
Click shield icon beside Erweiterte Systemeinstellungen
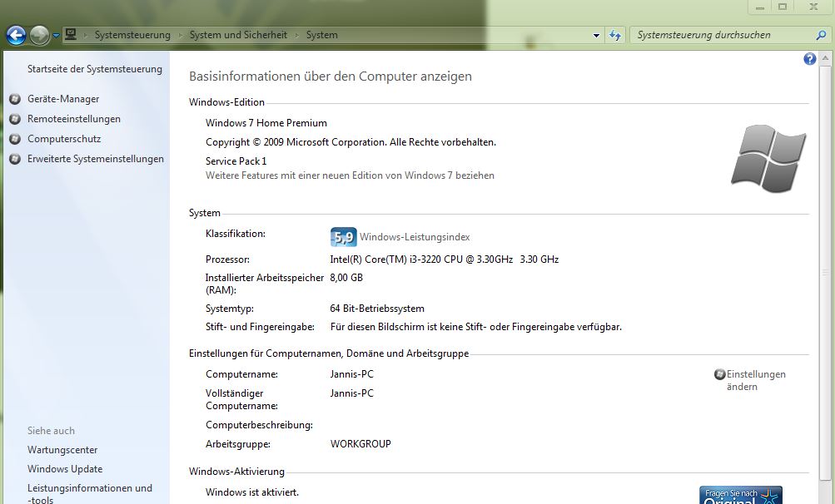coord(16,159)
